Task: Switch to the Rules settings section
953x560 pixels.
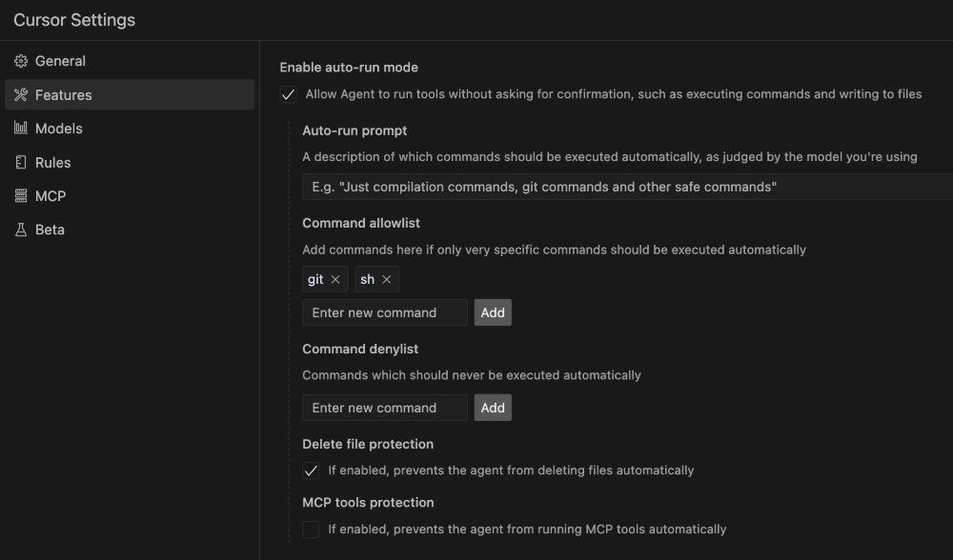Action: click(x=53, y=163)
